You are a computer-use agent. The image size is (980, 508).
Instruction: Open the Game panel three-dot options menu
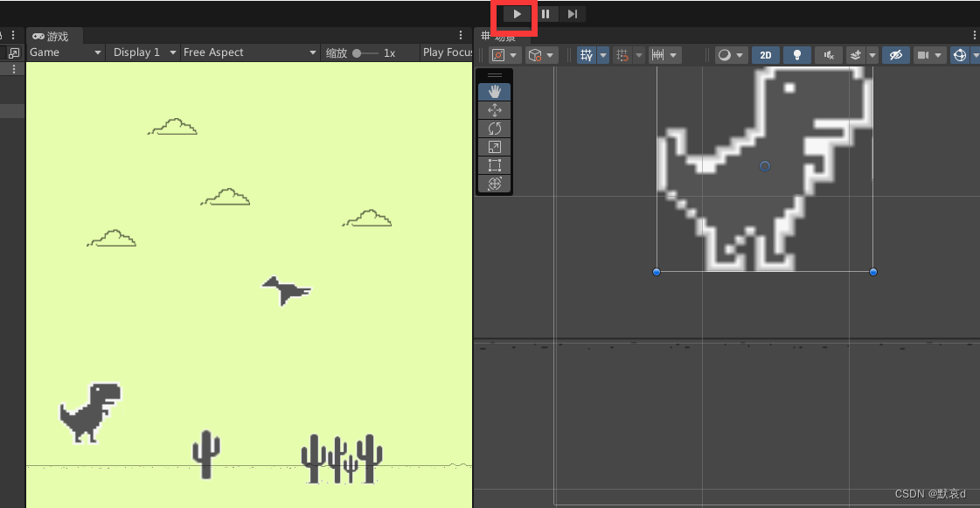point(461,36)
